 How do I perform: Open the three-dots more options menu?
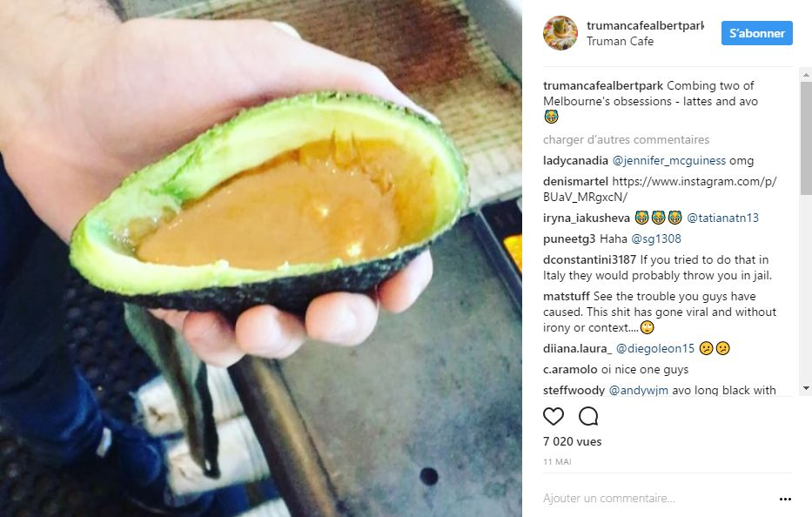click(785, 499)
